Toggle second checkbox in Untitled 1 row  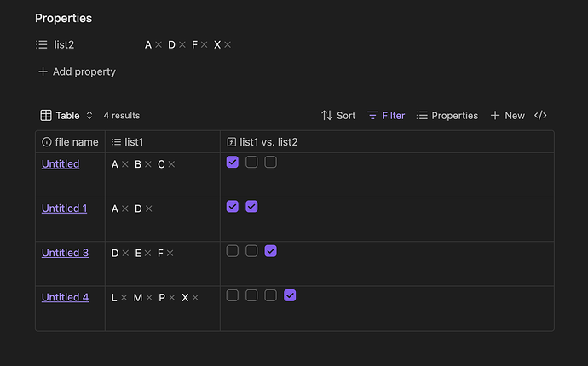point(251,207)
